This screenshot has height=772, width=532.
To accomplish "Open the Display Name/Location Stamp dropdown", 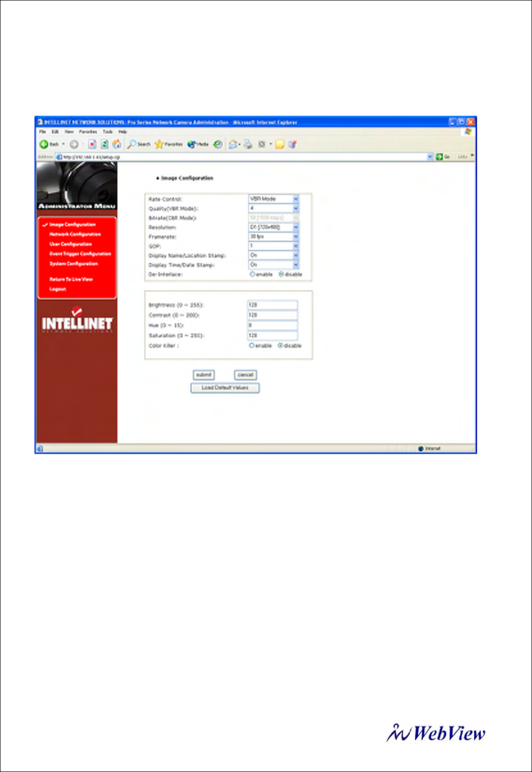I will [x=274, y=255].
